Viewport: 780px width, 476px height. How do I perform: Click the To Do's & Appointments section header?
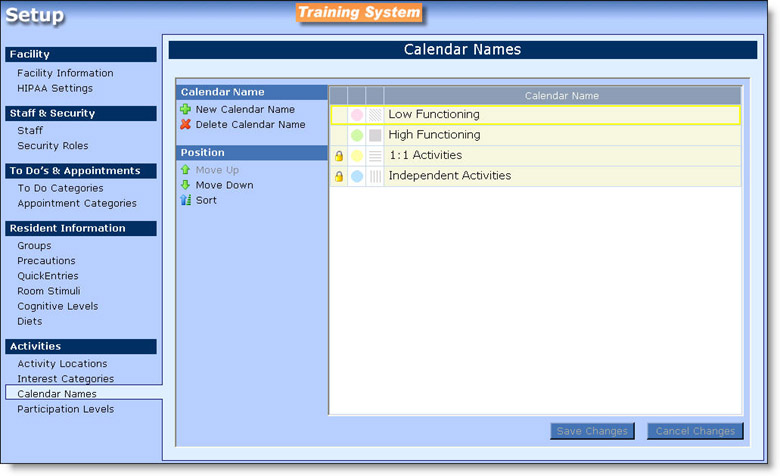[81, 171]
